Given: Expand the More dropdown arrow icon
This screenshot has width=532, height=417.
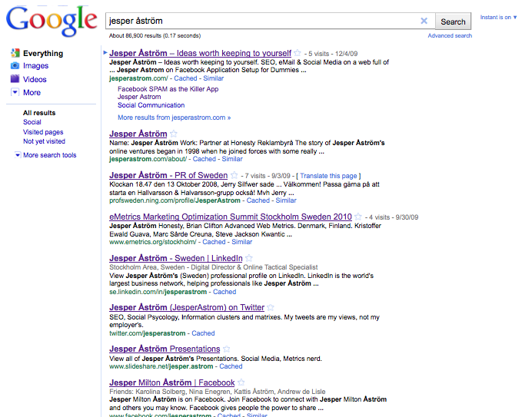Looking at the screenshot, I should (15, 92).
